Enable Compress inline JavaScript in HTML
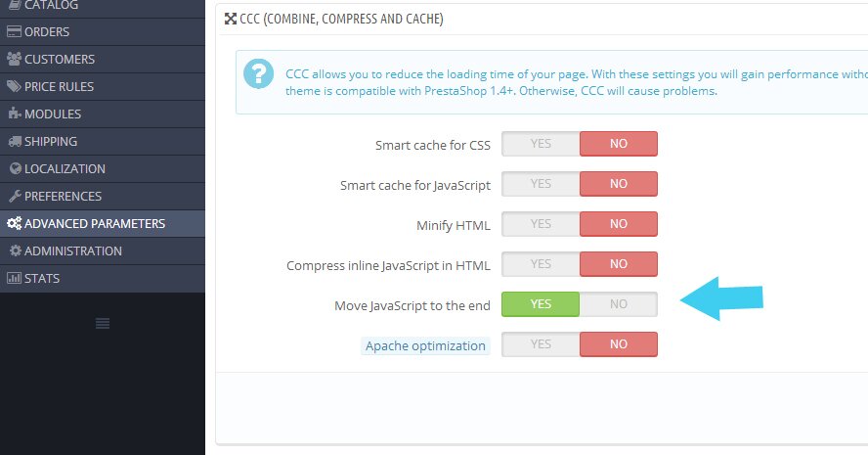The width and height of the screenshot is (868, 455). [x=541, y=264]
